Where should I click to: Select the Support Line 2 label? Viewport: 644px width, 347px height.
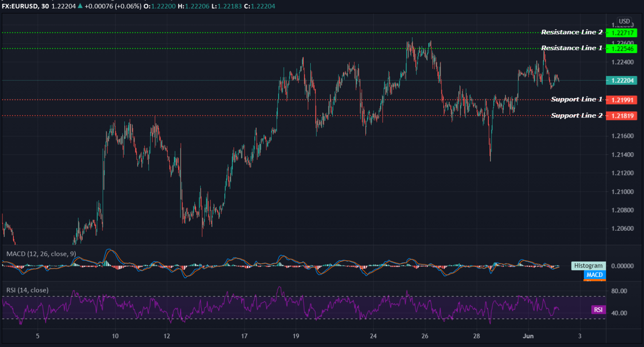point(577,116)
